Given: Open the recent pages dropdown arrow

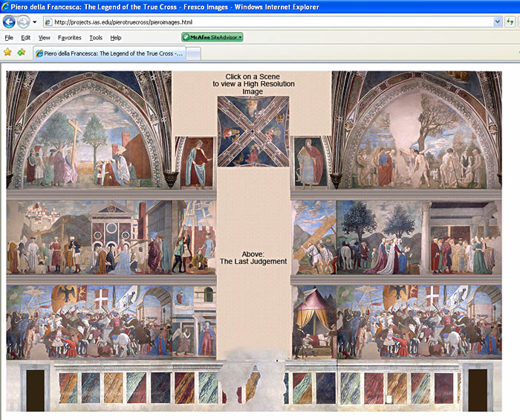Looking at the screenshot, I should (34, 22).
